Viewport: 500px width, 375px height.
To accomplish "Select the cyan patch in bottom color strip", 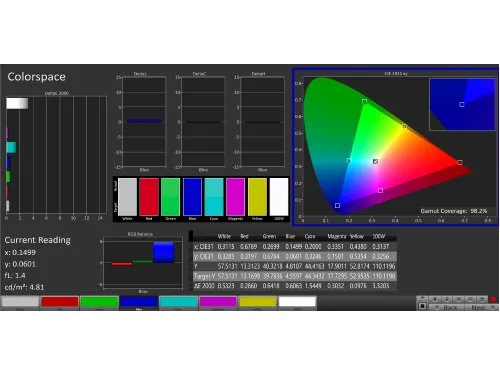I will click(x=178, y=302).
